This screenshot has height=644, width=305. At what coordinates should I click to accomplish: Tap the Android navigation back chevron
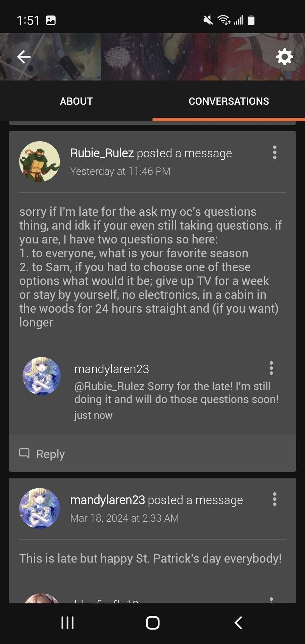click(x=238, y=623)
